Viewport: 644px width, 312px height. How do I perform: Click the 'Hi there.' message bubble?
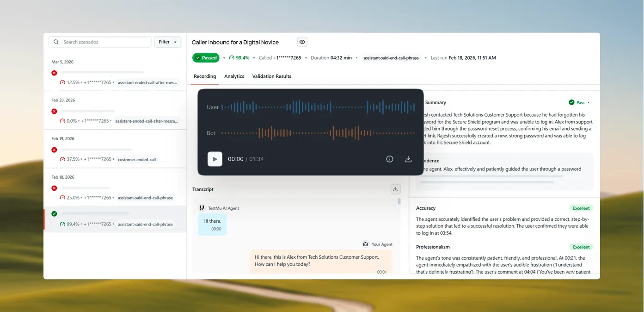click(212, 225)
